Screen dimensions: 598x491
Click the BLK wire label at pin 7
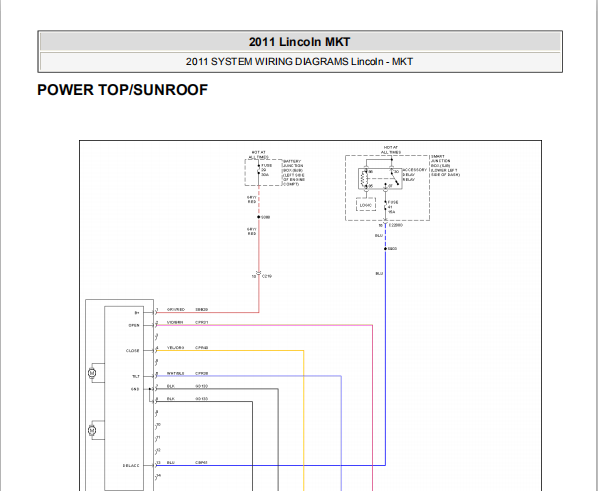click(170, 386)
